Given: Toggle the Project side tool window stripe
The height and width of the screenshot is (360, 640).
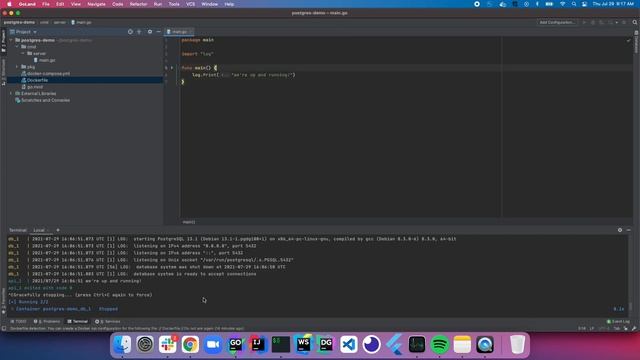Looking at the screenshot, I should pyautogui.click(x=3, y=41).
